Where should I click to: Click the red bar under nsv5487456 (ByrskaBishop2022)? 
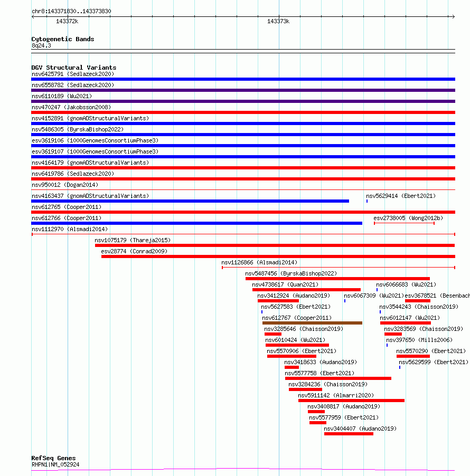click(x=338, y=279)
